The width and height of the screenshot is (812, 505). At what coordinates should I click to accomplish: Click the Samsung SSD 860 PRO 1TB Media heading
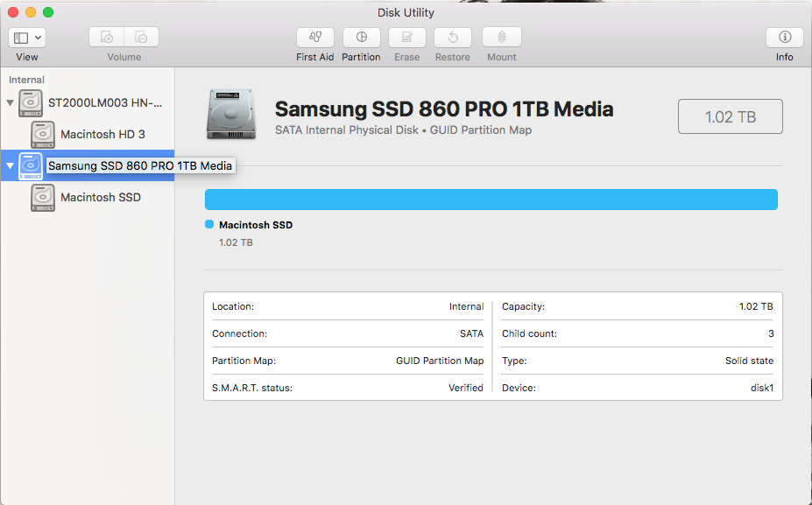[444, 109]
